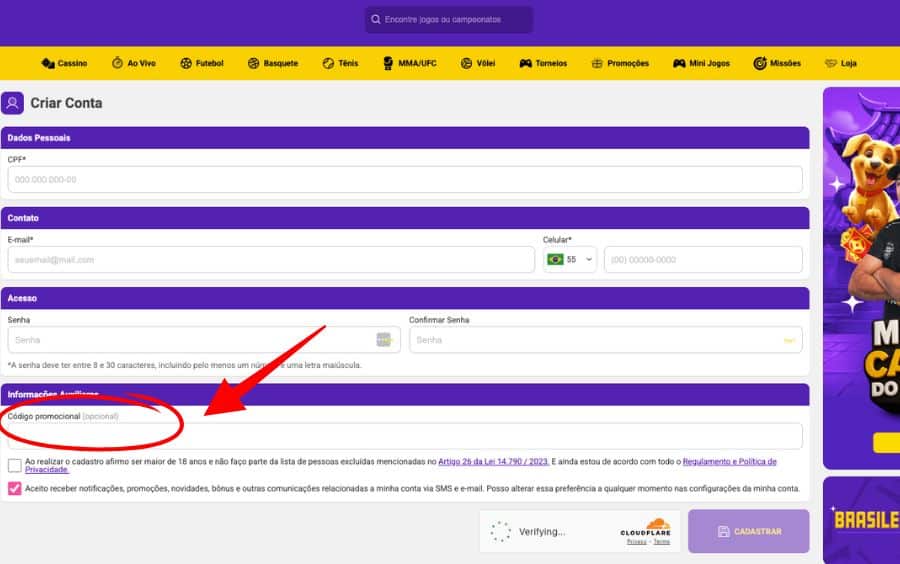Open the country code 55 dropdown
The height and width of the screenshot is (564, 900).
(x=570, y=260)
